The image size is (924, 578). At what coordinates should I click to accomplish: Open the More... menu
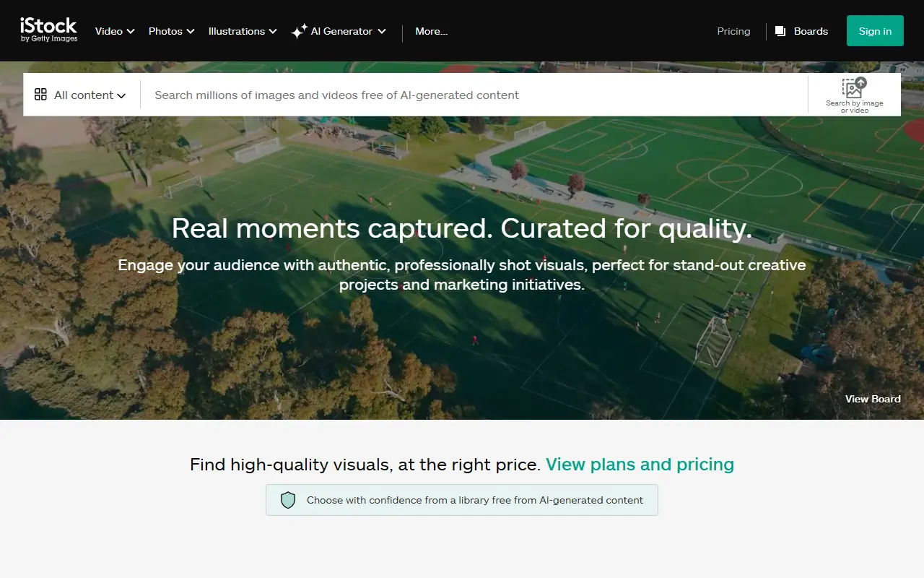[x=431, y=31]
